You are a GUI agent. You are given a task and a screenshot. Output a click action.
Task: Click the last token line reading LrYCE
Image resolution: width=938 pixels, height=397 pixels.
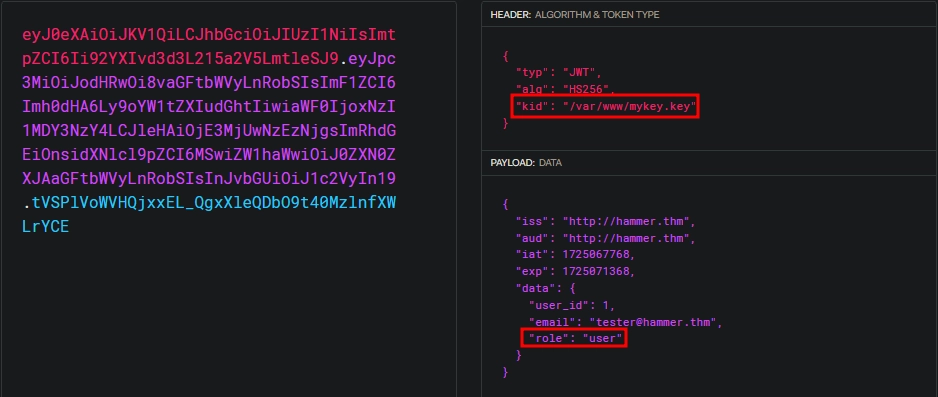(45, 227)
